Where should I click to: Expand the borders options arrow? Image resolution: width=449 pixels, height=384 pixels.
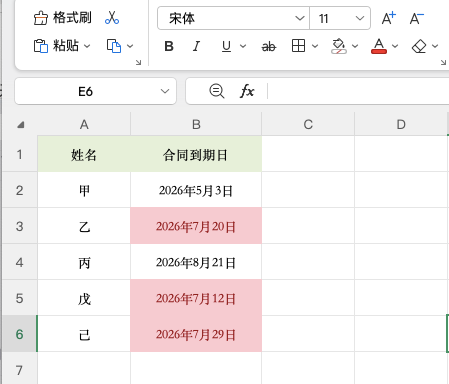pos(315,46)
